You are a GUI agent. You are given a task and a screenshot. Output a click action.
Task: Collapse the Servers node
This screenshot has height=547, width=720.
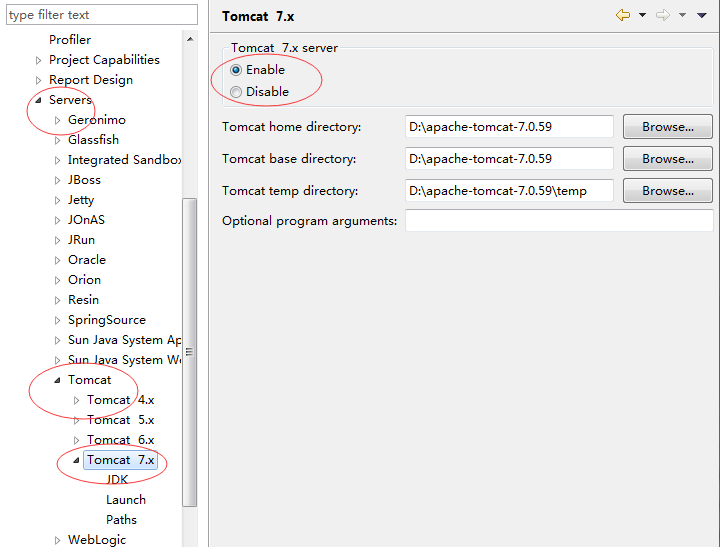39,100
